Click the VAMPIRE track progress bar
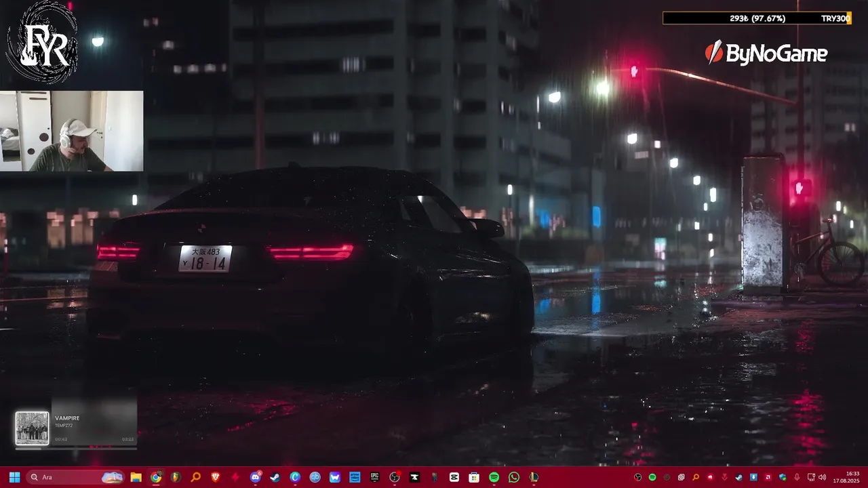Image resolution: width=868 pixels, height=488 pixels. [76, 448]
